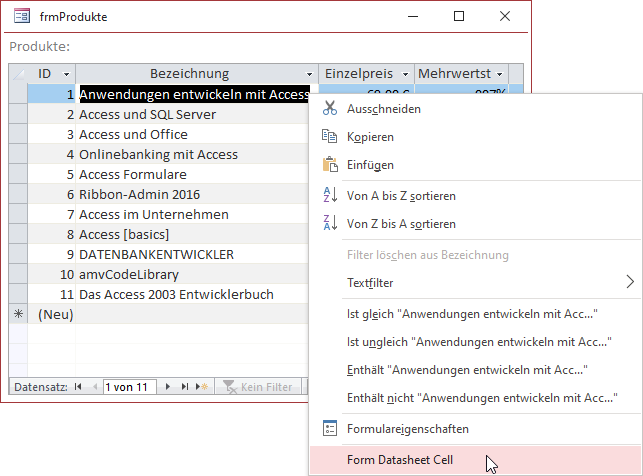Click cell "DATENBANKENTWICKLER"

(192, 255)
